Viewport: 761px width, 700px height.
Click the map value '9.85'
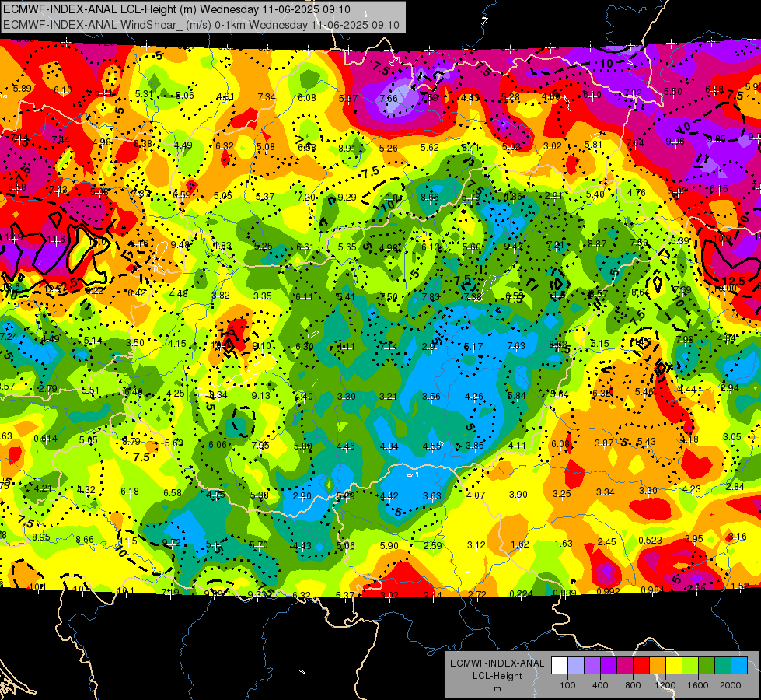coord(716,139)
